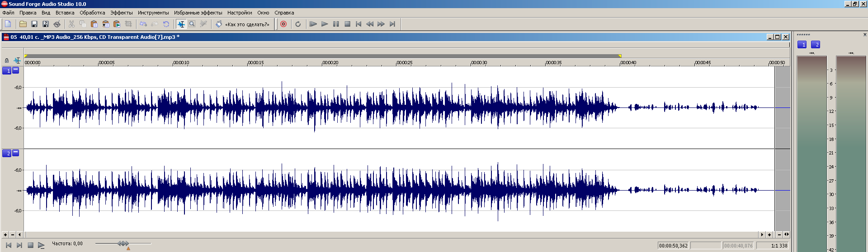
Task: Click the horizontal scrollbar right arrow
Action: pos(762,234)
